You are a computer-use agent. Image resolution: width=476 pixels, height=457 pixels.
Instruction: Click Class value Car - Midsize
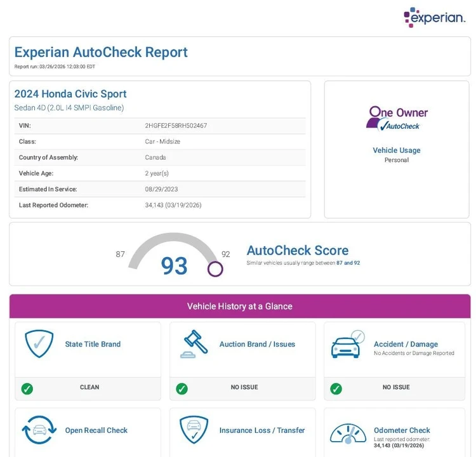pos(162,142)
